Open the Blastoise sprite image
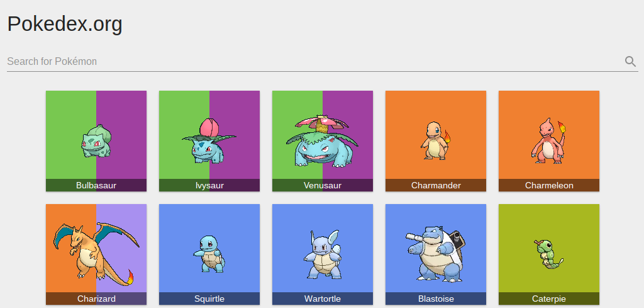 pyautogui.click(x=435, y=254)
